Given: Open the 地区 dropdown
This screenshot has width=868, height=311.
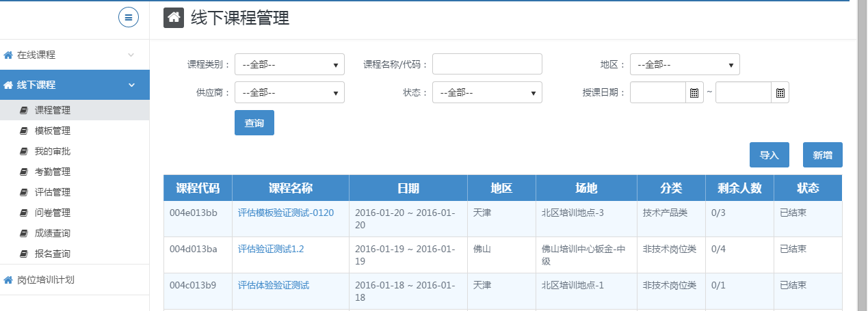Looking at the screenshot, I should [x=685, y=64].
